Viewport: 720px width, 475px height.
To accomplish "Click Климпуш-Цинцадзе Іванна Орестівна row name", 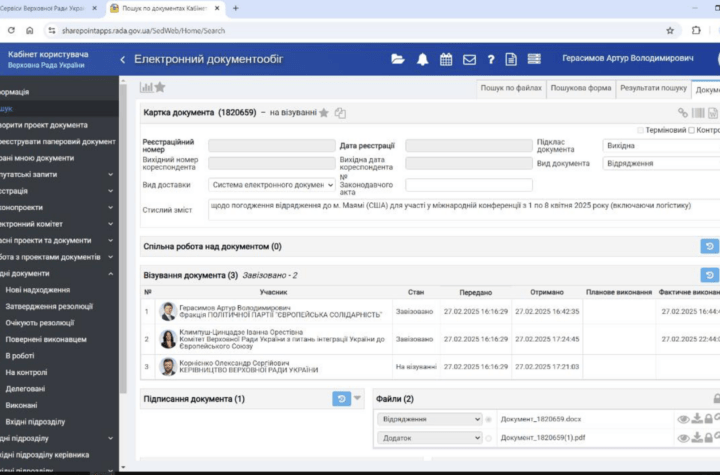I will pyautogui.click(x=241, y=332).
